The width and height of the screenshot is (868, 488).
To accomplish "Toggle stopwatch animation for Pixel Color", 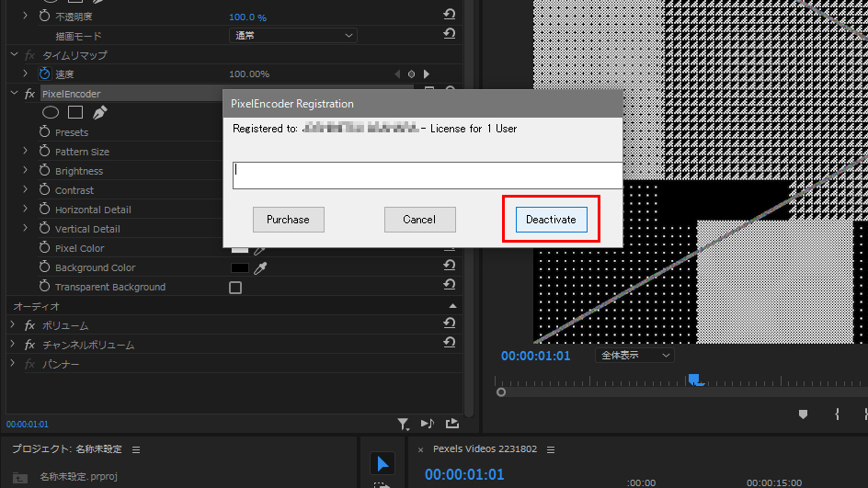I will coord(44,248).
